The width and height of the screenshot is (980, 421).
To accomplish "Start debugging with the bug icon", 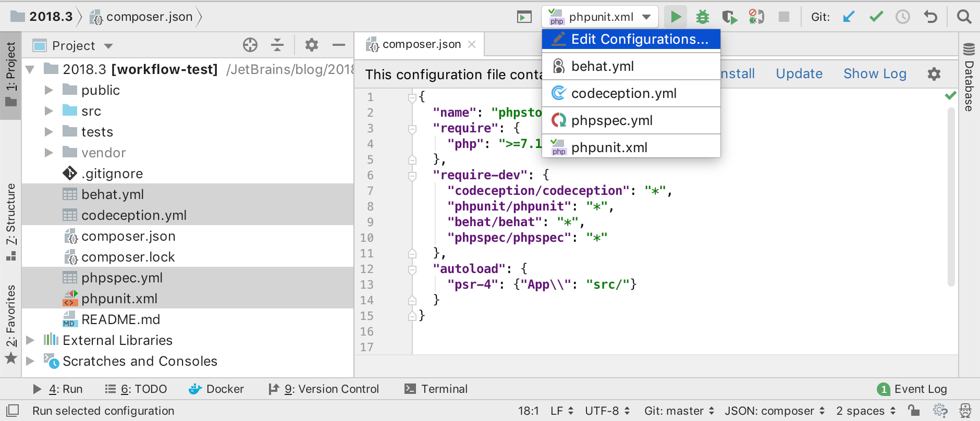I will click(x=702, y=17).
